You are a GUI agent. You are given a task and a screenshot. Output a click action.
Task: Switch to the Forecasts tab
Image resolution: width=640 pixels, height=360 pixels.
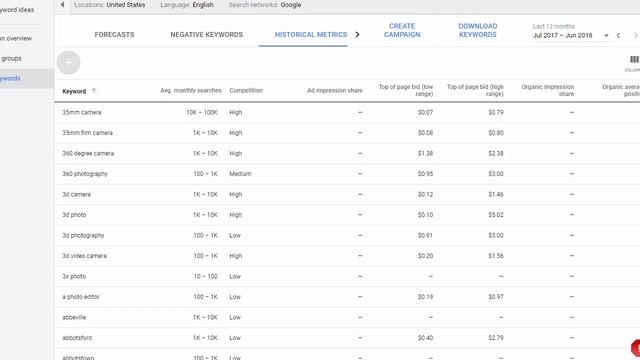(114, 35)
